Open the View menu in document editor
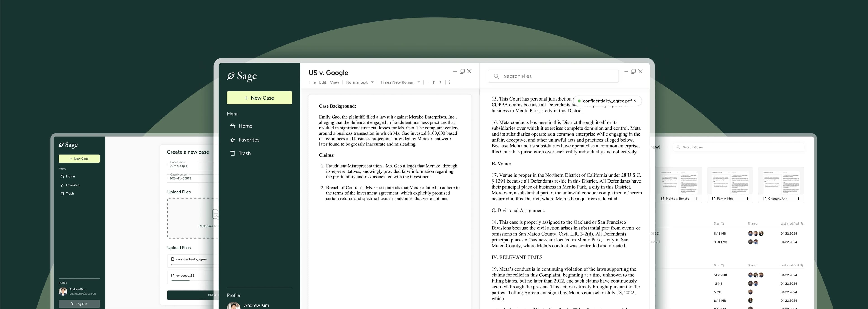The width and height of the screenshot is (868, 309). pos(334,82)
